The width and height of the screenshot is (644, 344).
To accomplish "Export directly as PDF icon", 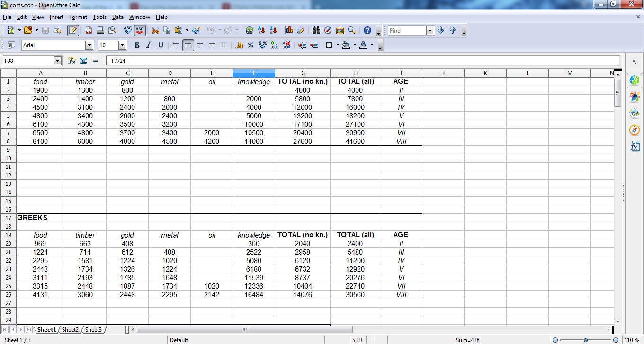I will point(89,30).
